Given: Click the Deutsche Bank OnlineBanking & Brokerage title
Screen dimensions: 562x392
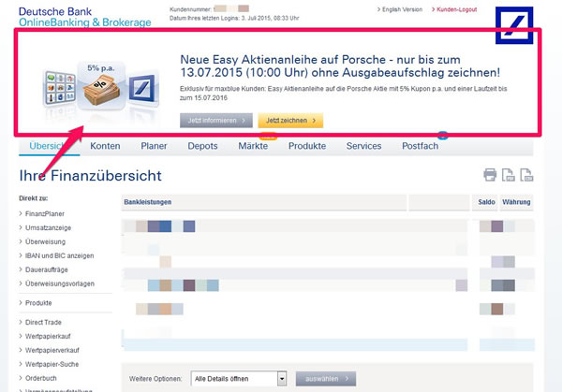Looking at the screenshot, I should tap(85, 17).
